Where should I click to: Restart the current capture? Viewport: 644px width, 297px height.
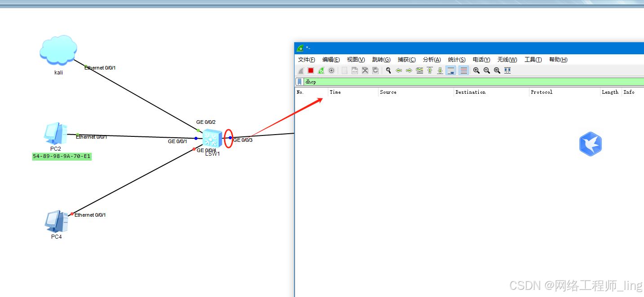pyautogui.click(x=321, y=70)
